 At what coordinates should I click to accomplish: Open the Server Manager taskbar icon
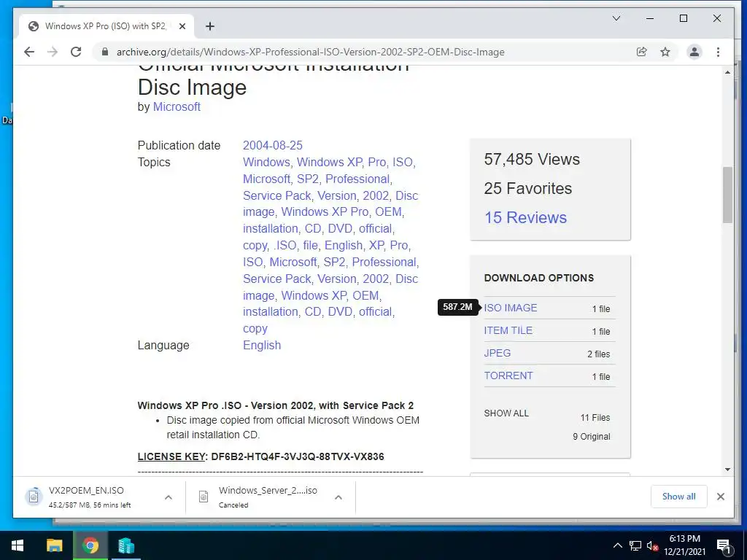(126, 545)
